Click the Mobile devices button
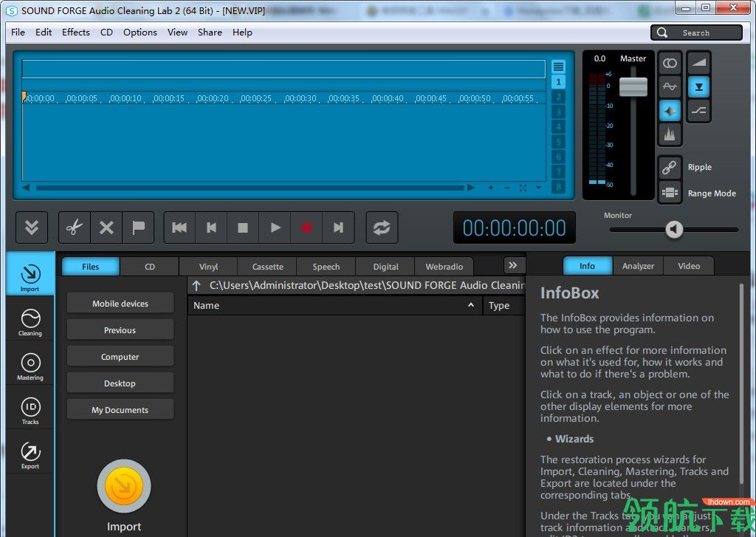 (x=120, y=303)
